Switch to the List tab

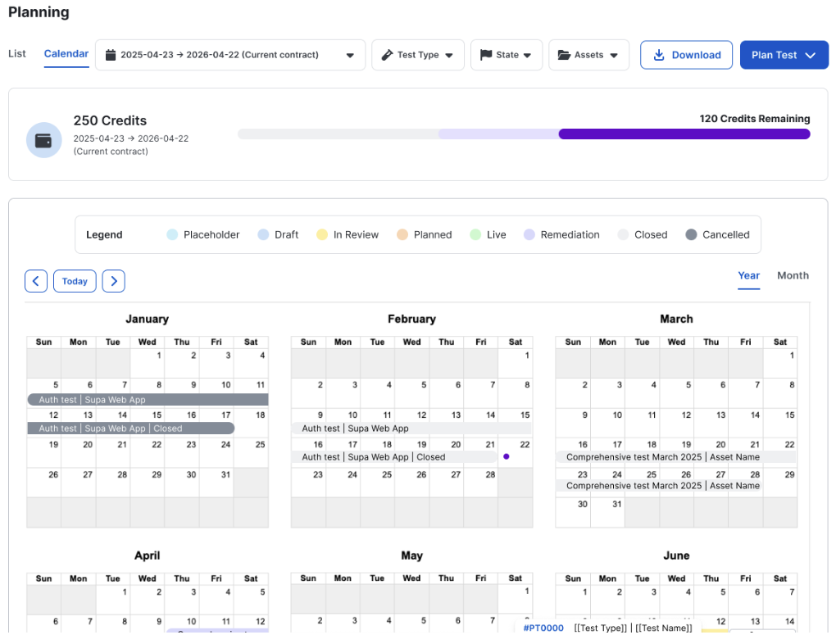pyautogui.click(x=17, y=53)
